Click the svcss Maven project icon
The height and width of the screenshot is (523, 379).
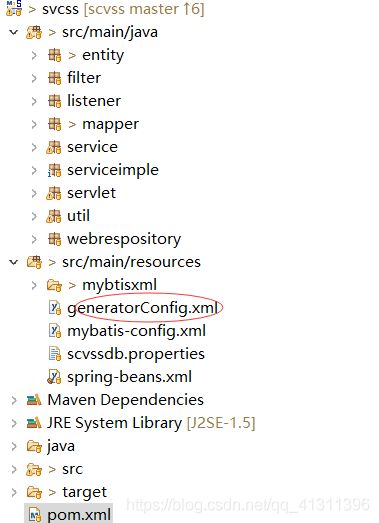(14, 8)
